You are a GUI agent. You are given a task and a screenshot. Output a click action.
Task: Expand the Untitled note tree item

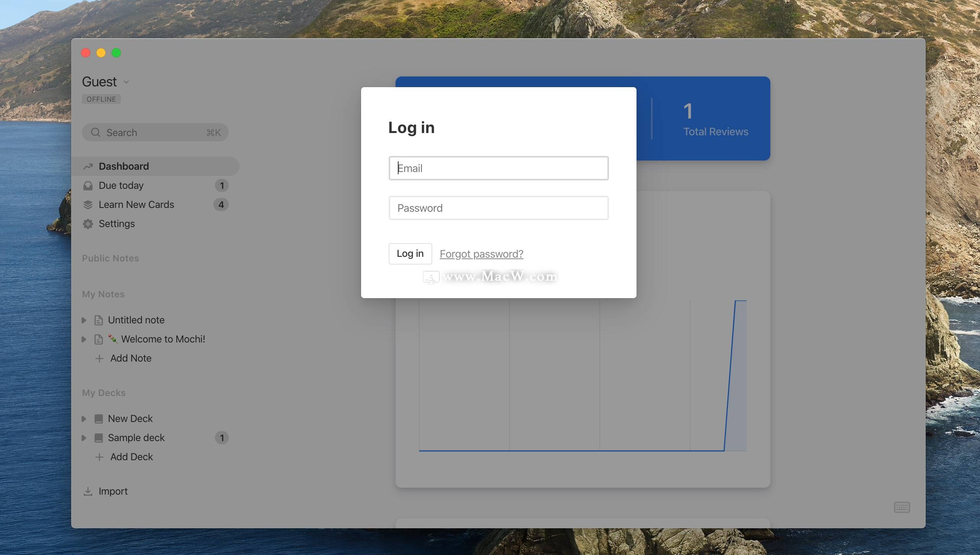pos(84,320)
